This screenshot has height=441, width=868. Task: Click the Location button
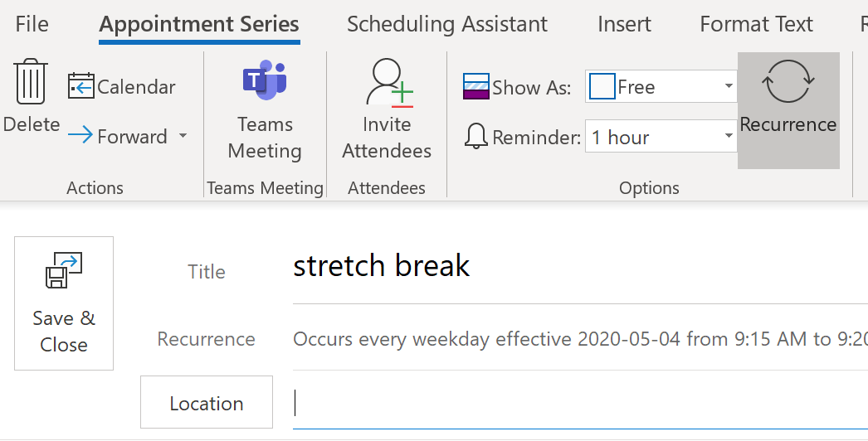pyautogui.click(x=207, y=402)
